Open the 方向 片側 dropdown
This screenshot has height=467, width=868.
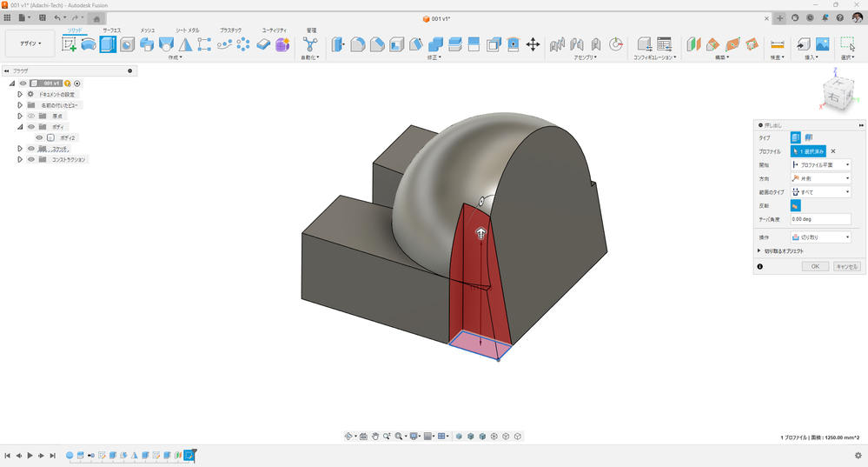[820, 178]
